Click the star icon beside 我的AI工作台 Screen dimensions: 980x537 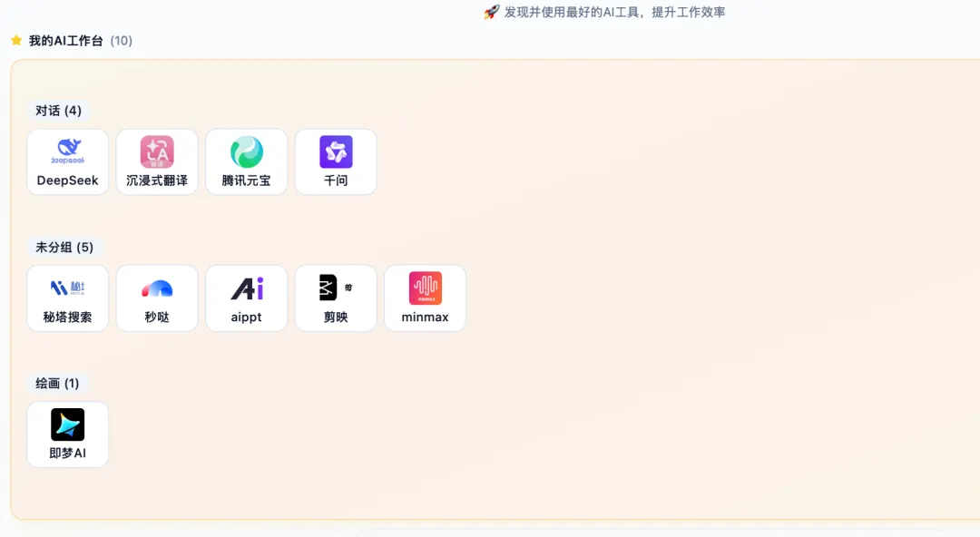(x=16, y=41)
